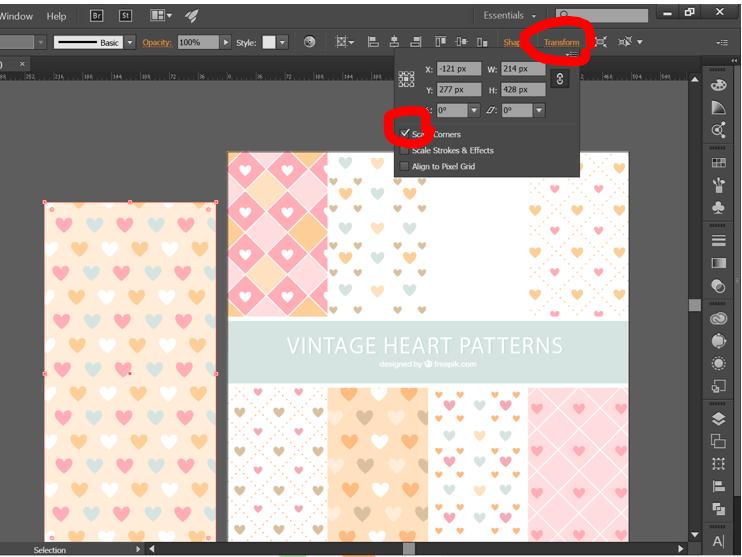Click the constrain width and height link icon
This screenshot has height=557, width=742.
coord(560,79)
